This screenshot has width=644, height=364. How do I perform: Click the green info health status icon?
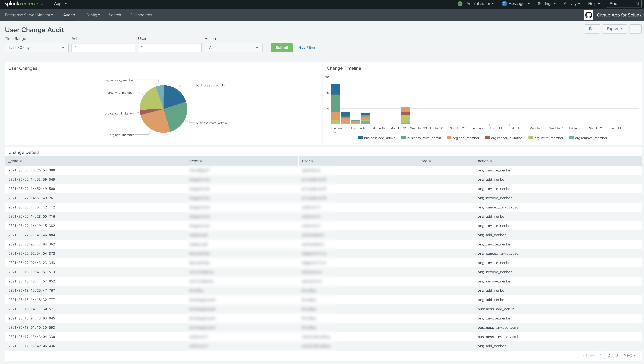[x=460, y=4]
